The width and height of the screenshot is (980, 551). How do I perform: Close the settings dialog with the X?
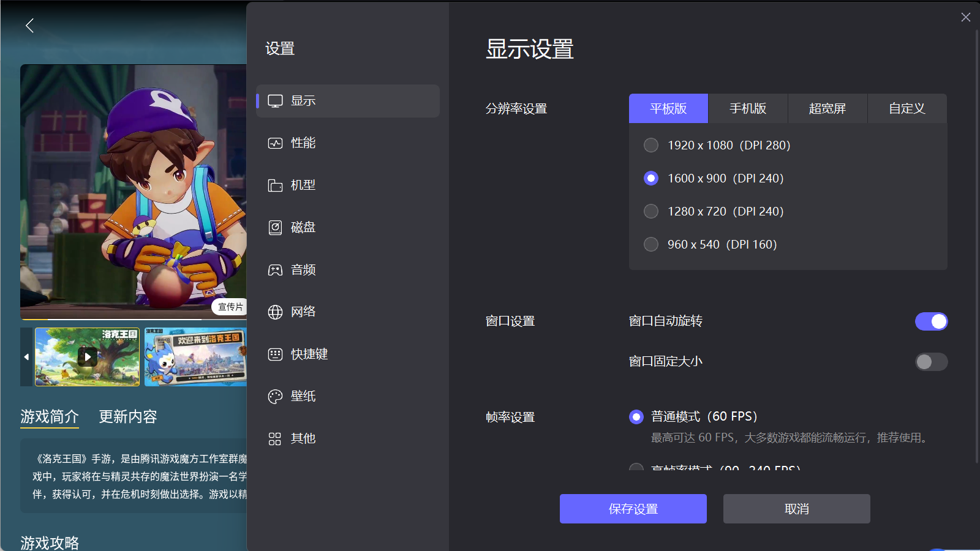(965, 17)
